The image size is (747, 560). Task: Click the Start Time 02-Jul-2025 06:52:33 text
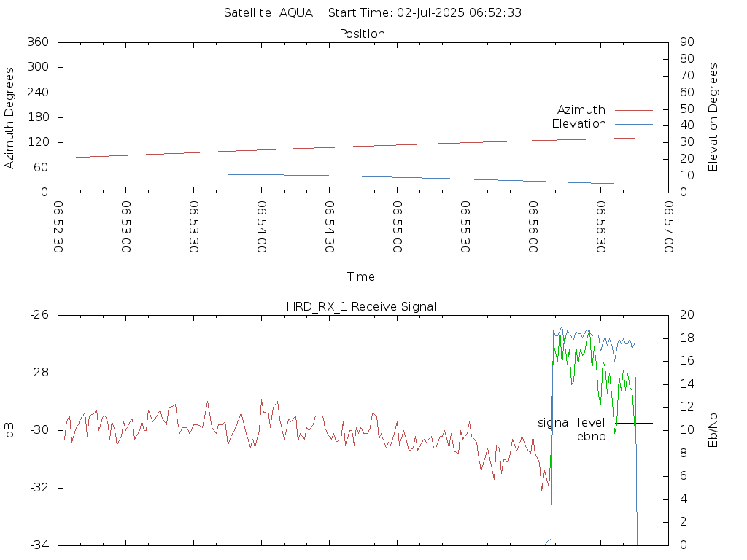point(425,13)
